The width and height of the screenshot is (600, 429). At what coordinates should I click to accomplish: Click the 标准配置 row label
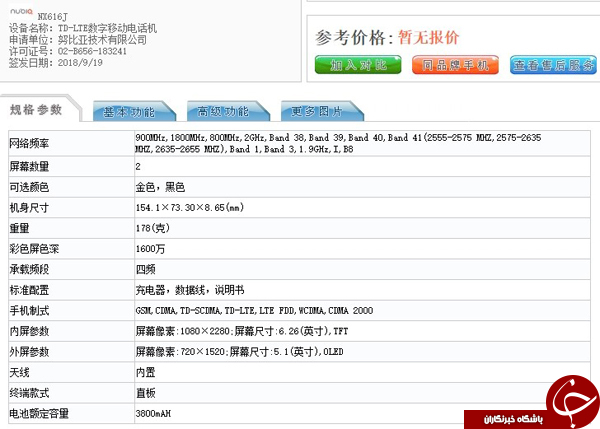[29, 290]
